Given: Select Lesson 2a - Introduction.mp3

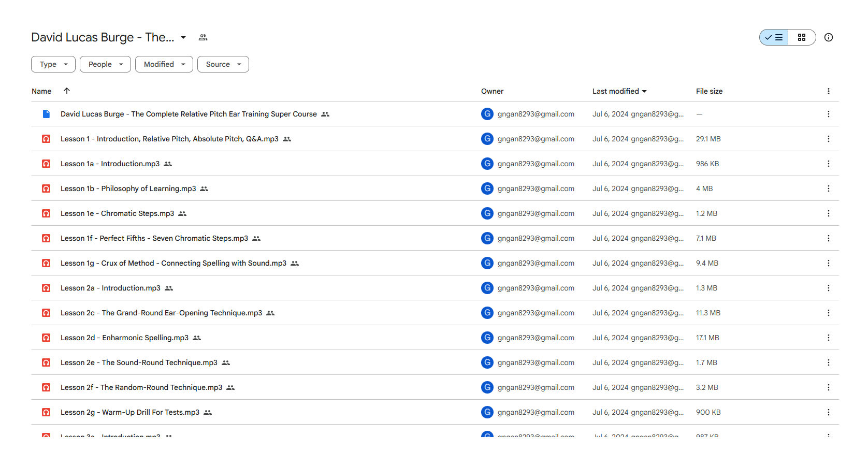Looking at the screenshot, I should tap(110, 288).
